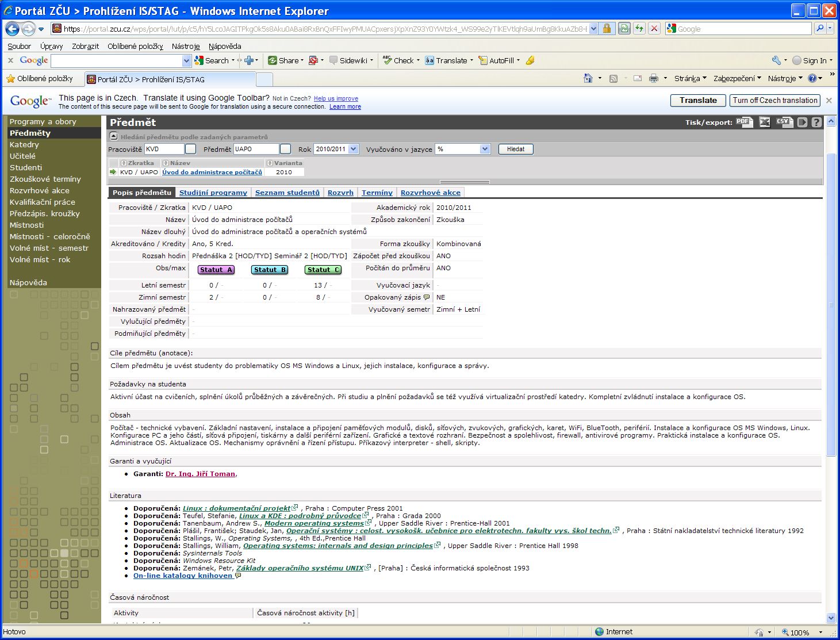The height and width of the screenshot is (640, 840).
Task: Click the Google Toolbar blue plus icon
Action: tap(249, 60)
